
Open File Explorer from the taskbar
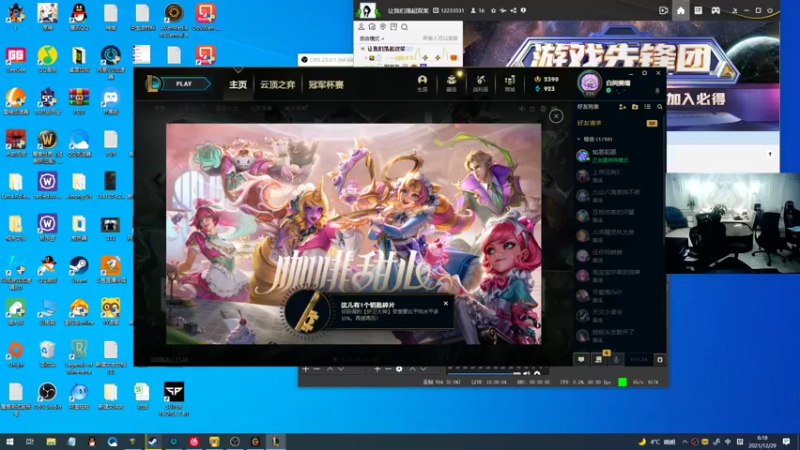pos(51,441)
